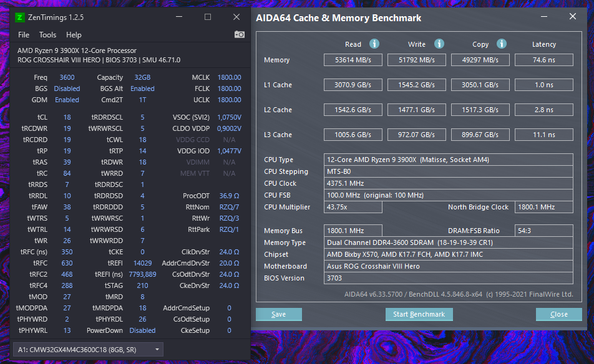Click DRAM:FSB Ratio value 54:3
Image resolution: width=594 pixels, height=364 pixels.
click(544, 231)
